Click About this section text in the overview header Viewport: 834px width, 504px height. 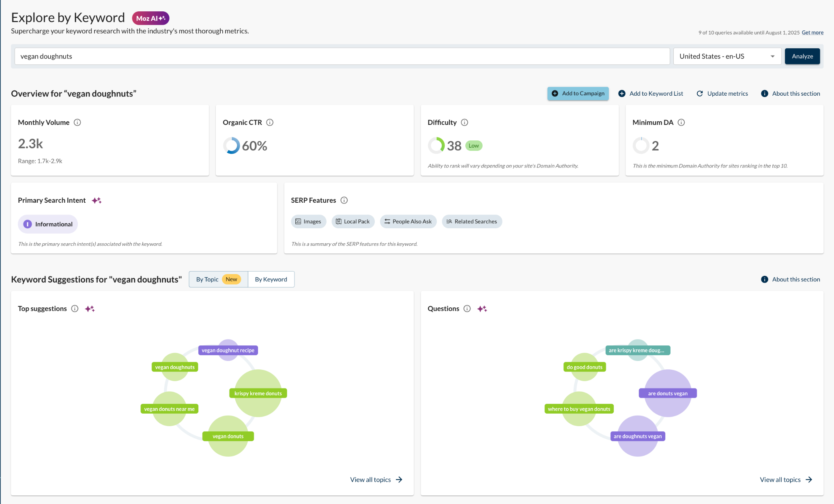796,94
